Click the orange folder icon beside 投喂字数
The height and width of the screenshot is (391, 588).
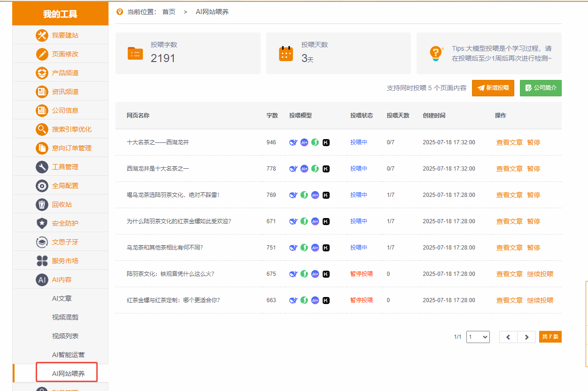[x=135, y=53]
